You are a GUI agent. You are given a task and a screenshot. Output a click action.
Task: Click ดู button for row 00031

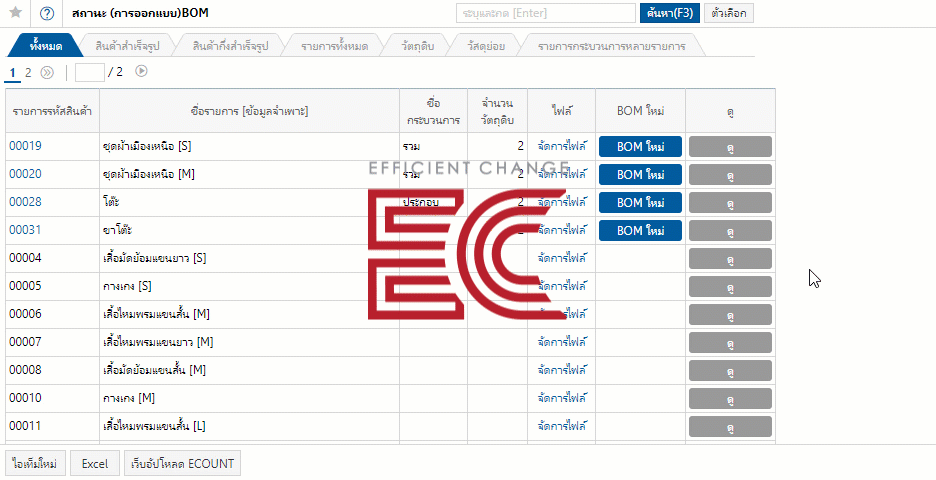pos(730,230)
